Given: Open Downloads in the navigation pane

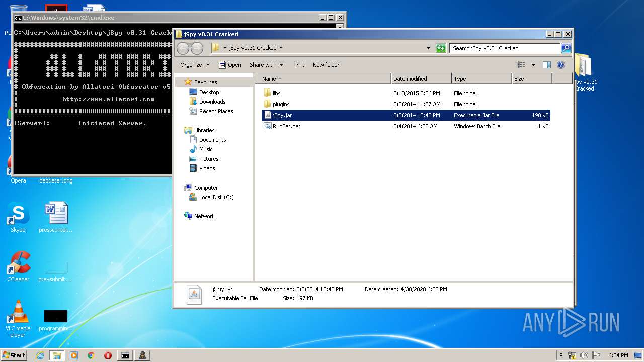Looking at the screenshot, I should click(212, 102).
